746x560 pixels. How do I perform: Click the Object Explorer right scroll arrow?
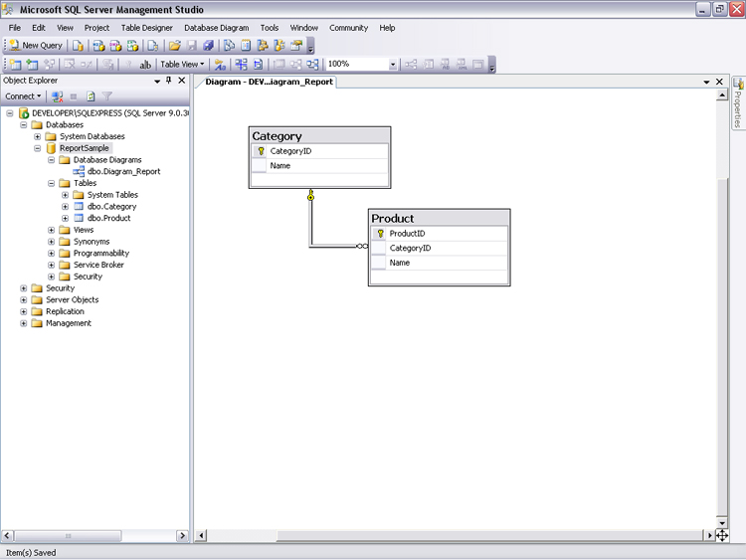pos(182,536)
